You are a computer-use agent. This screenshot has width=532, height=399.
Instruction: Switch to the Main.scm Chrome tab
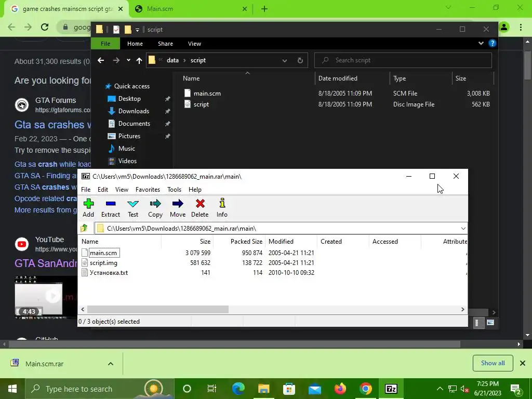click(x=190, y=9)
